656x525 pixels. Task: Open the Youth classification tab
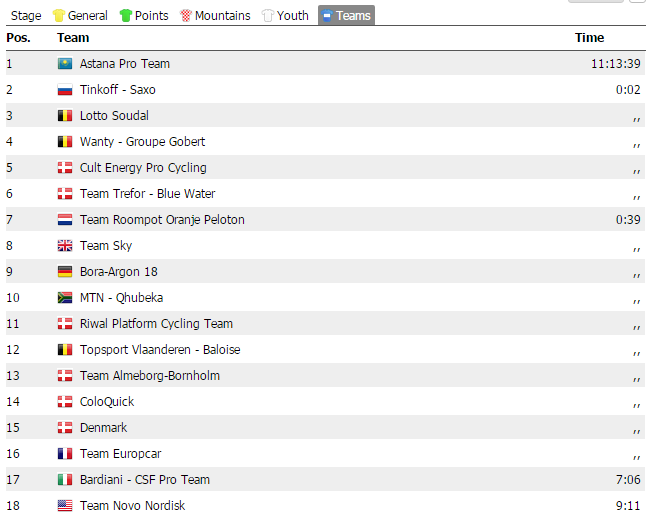[x=285, y=16]
